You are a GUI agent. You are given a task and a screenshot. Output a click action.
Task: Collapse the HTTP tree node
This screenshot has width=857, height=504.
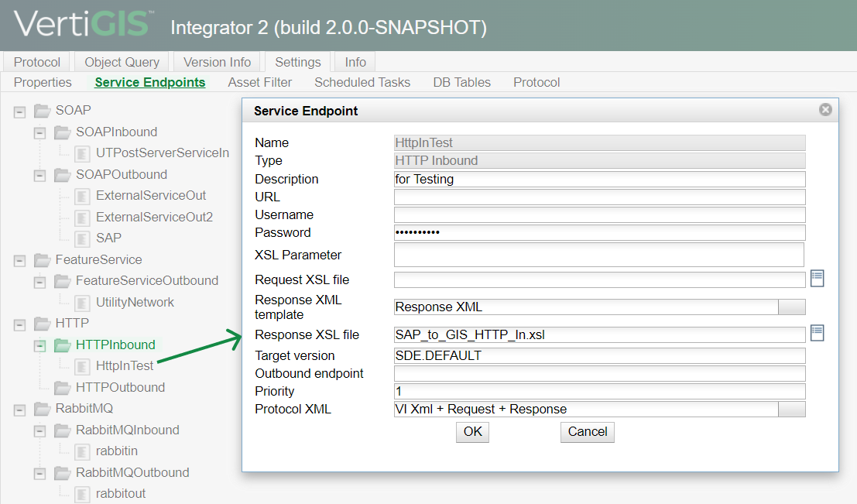(x=19, y=324)
